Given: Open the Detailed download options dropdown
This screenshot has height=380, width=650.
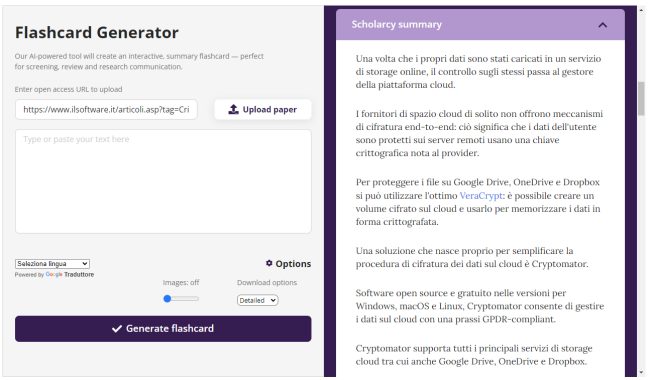Looking at the screenshot, I should coord(257,300).
